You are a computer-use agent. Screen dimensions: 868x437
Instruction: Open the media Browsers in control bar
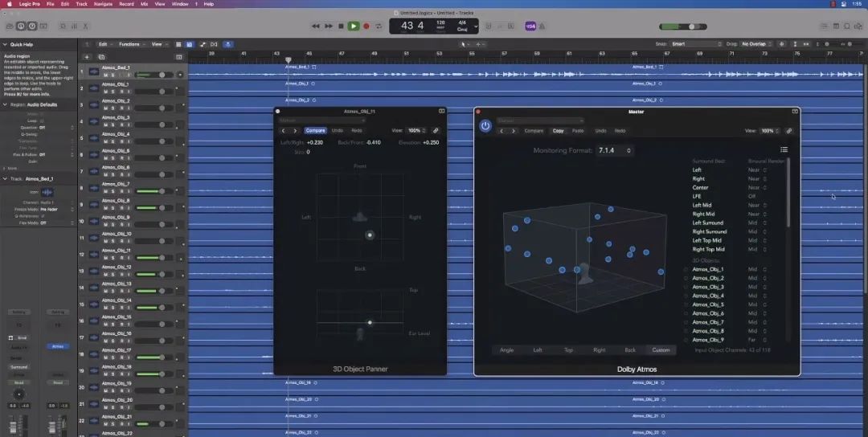coord(858,26)
